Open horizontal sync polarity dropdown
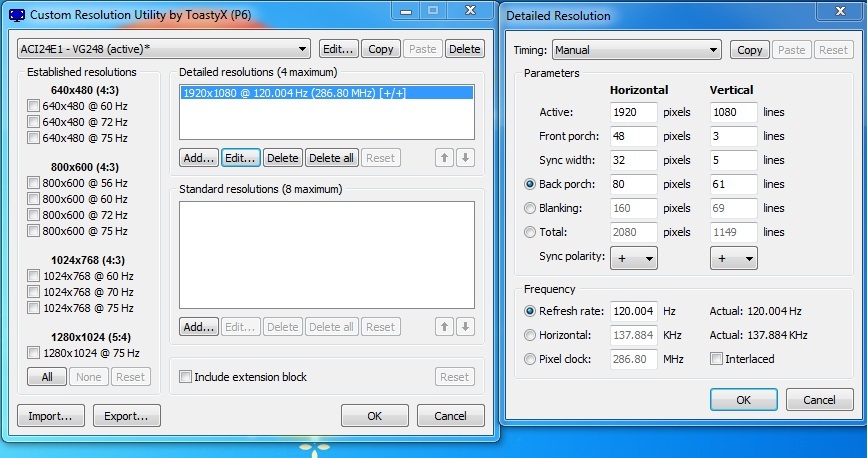Image resolution: width=868 pixels, height=458 pixels. click(634, 257)
